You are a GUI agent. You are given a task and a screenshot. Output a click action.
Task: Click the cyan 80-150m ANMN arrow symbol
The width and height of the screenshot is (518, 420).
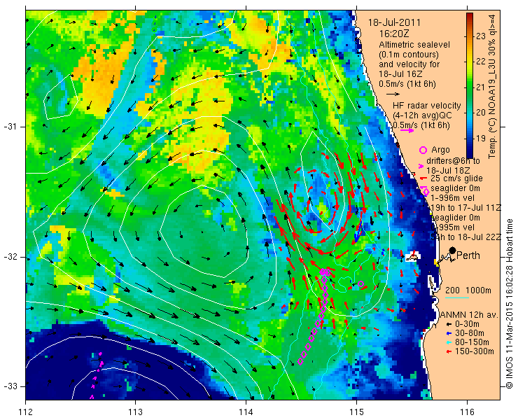pyautogui.click(x=449, y=343)
